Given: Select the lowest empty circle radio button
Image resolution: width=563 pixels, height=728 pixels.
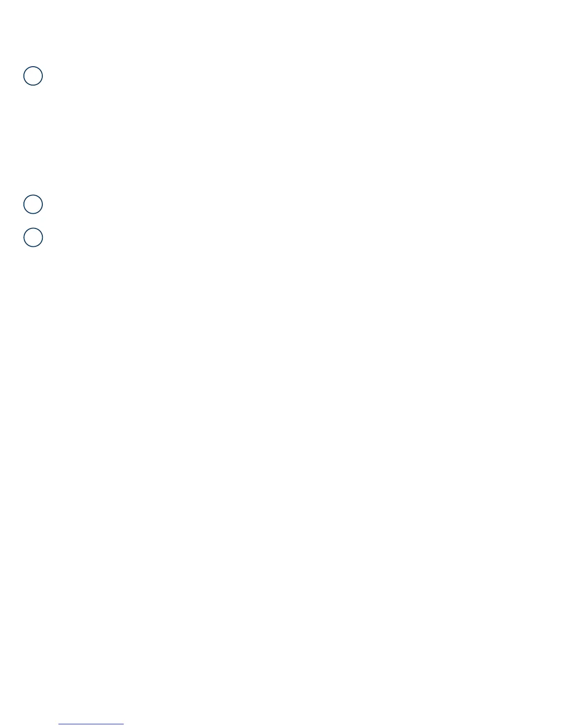Looking at the screenshot, I should [x=33, y=238].
